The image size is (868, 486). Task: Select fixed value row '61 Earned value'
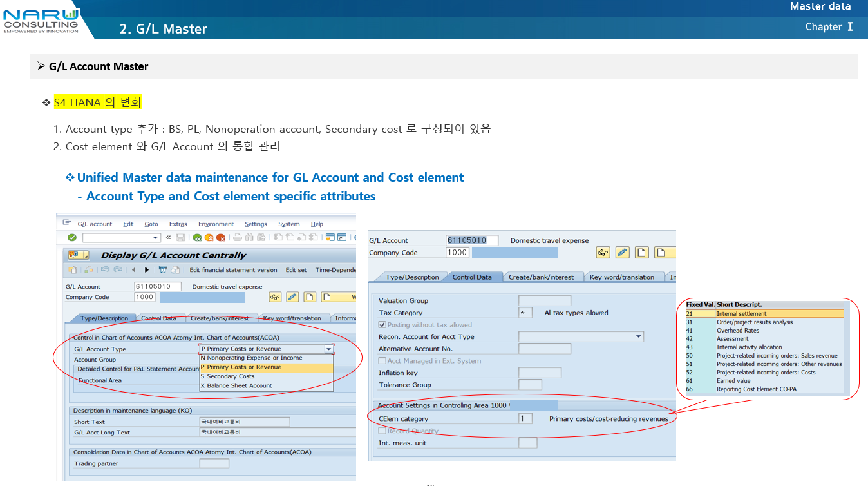(764, 381)
